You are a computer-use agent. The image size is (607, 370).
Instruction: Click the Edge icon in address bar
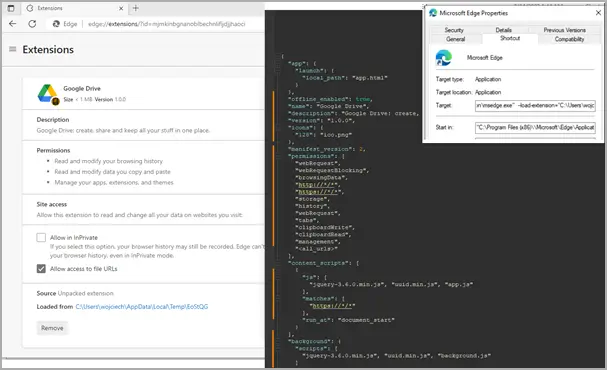click(56, 24)
